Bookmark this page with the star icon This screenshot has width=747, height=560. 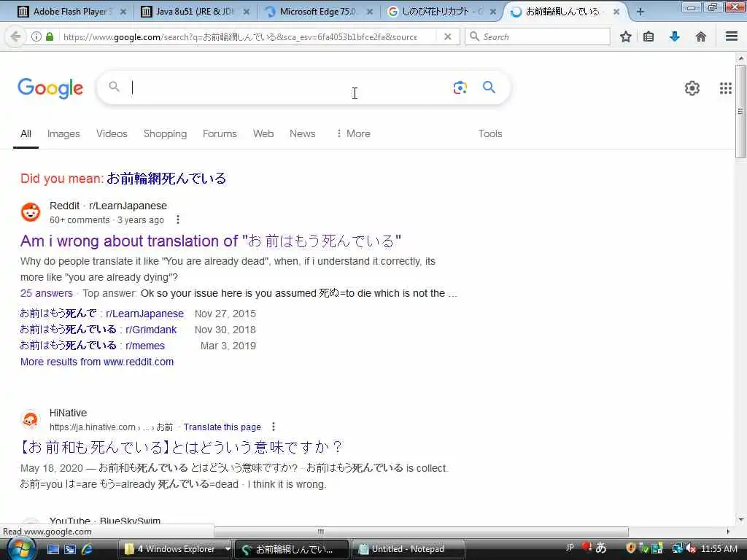click(625, 36)
